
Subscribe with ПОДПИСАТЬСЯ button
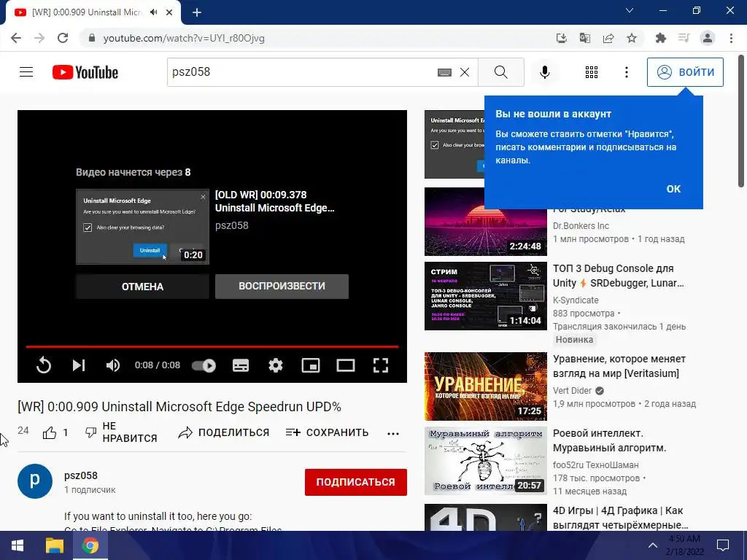[356, 482]
